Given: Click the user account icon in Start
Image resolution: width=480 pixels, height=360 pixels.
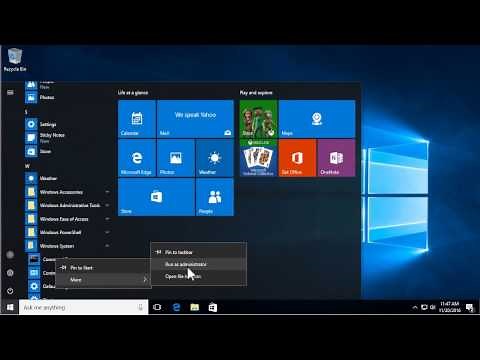Looking at the screenshot, I should click(10, 255).
